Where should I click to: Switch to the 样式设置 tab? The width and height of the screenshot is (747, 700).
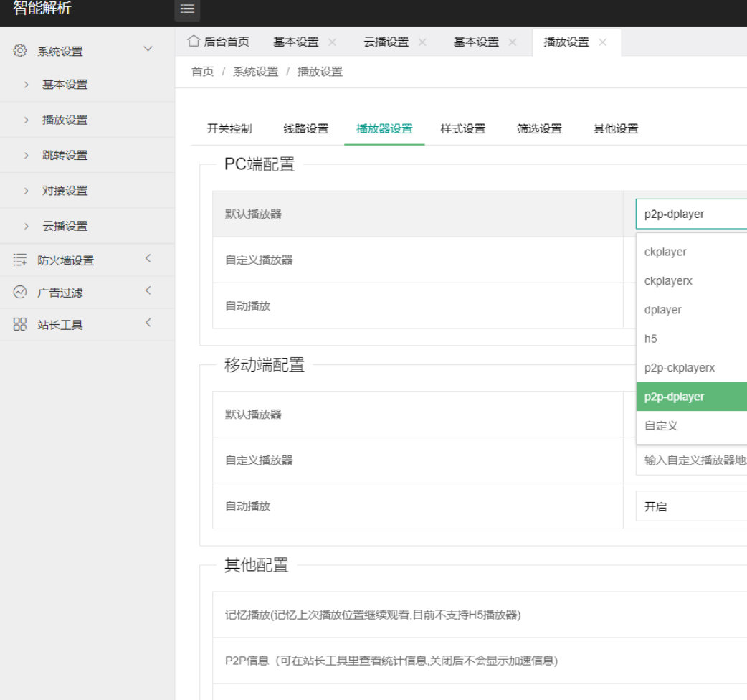click(461, 129)
